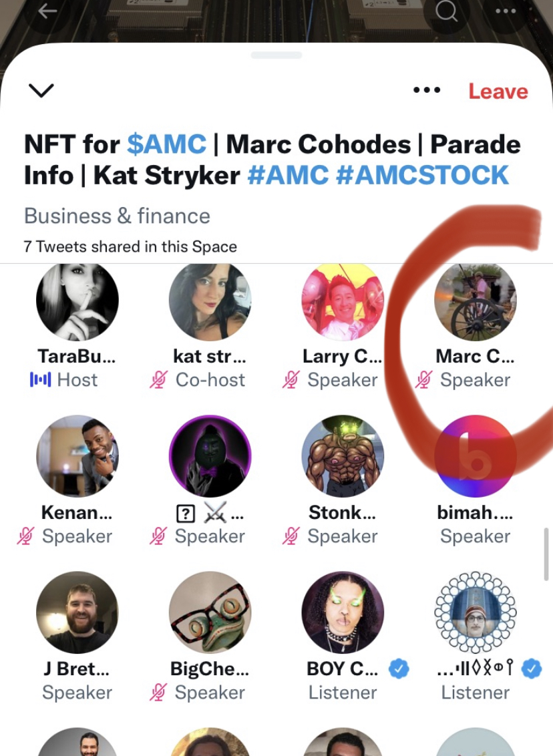Image resolution: width=553 pixels, height=756 pixels.
Task: Select Marc C speaker avatar
Action: [475, 300]
